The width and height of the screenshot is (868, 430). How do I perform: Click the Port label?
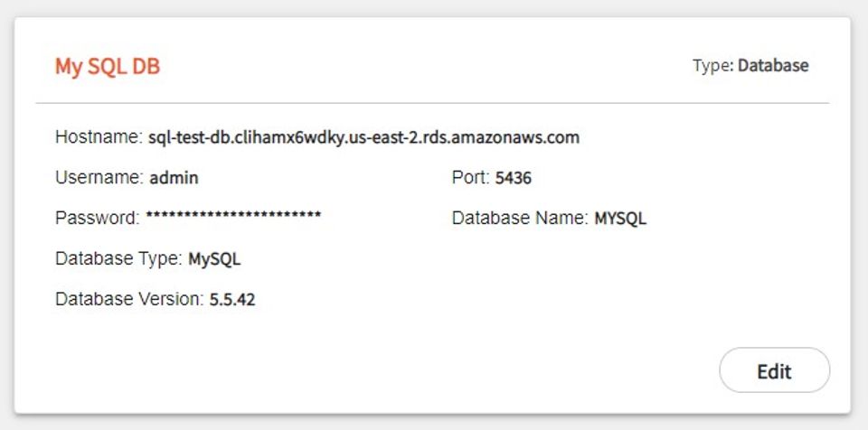pos(470,178)
